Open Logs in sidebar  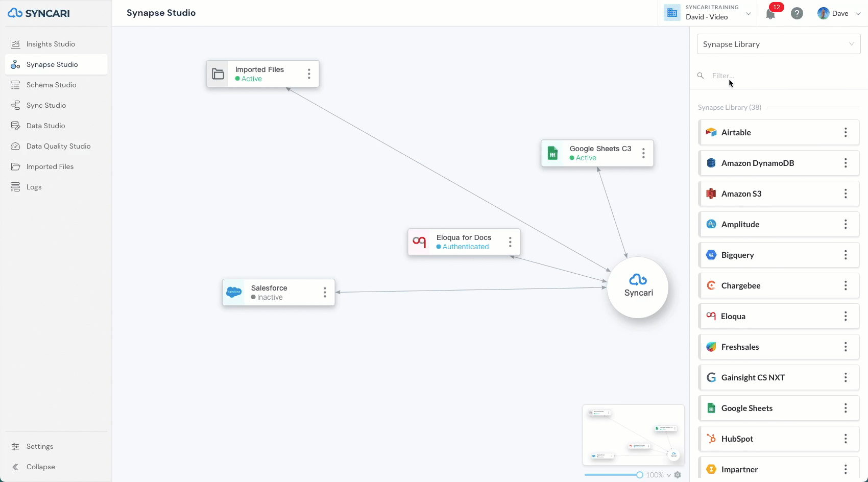tap(56, 187)
